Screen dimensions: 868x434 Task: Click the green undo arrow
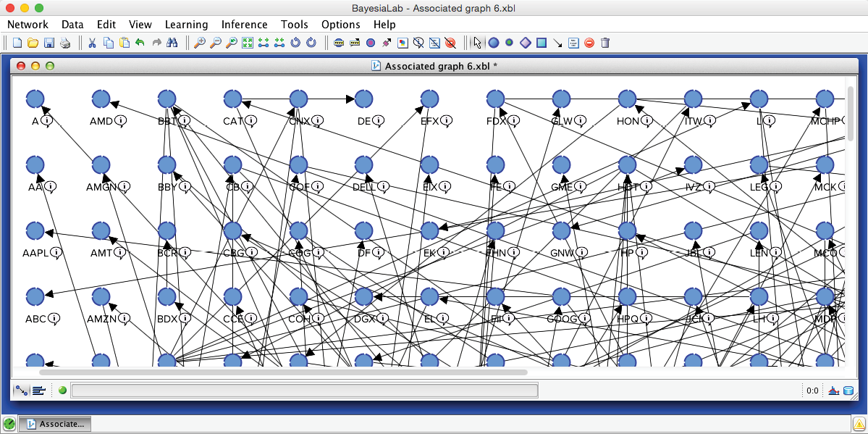pyautogui.click(x=140, y=43)
